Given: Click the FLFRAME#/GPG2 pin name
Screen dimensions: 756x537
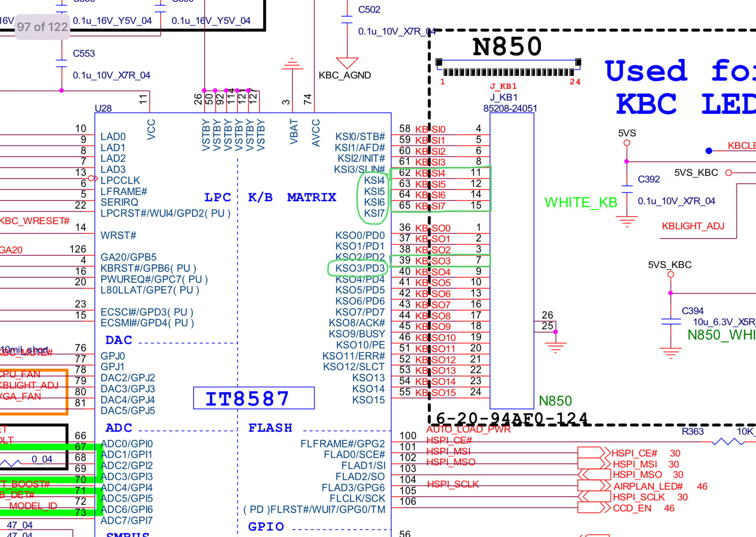Looking at the screenshot, I should click(343, 444).
